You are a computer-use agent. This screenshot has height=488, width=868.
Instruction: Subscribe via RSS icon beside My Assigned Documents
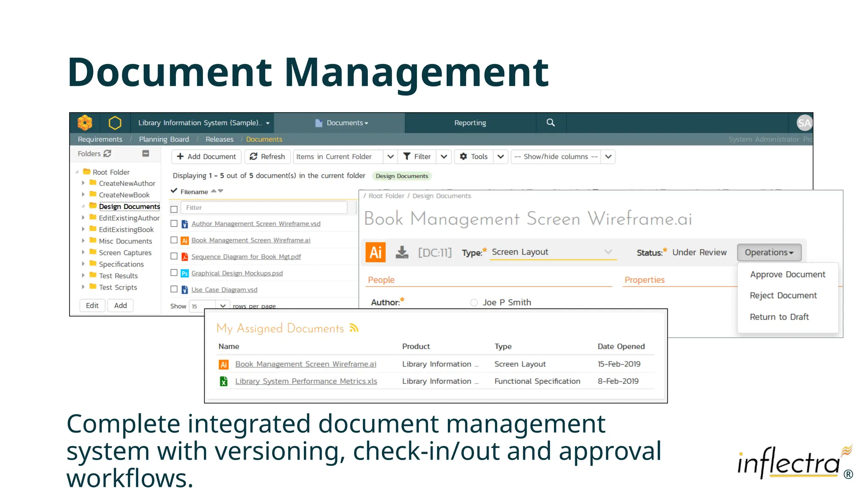click(354, 327)
